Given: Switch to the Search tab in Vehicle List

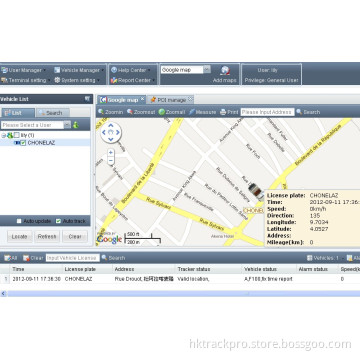Looking at the screenshot, I should pyautogui.click(x=53, y=113).
